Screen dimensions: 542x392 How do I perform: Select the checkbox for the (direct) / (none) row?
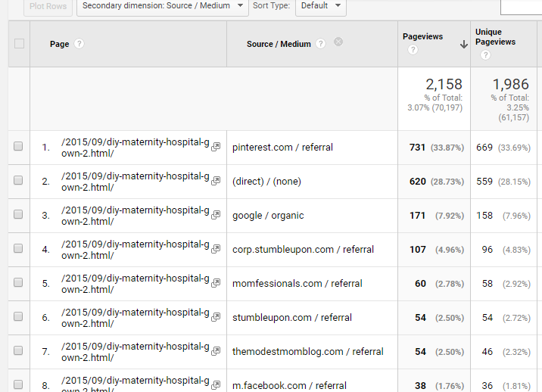pyautogui.click(x=19, y=182)
